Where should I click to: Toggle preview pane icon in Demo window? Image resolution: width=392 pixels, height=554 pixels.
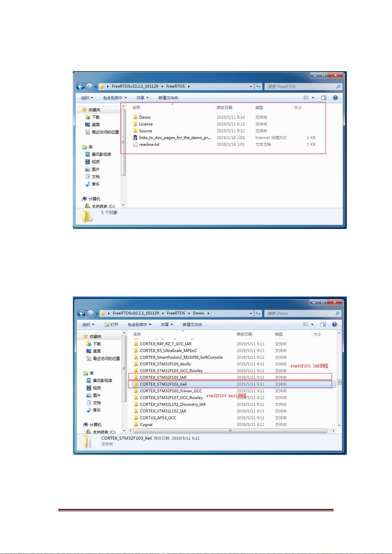[323, 325]
